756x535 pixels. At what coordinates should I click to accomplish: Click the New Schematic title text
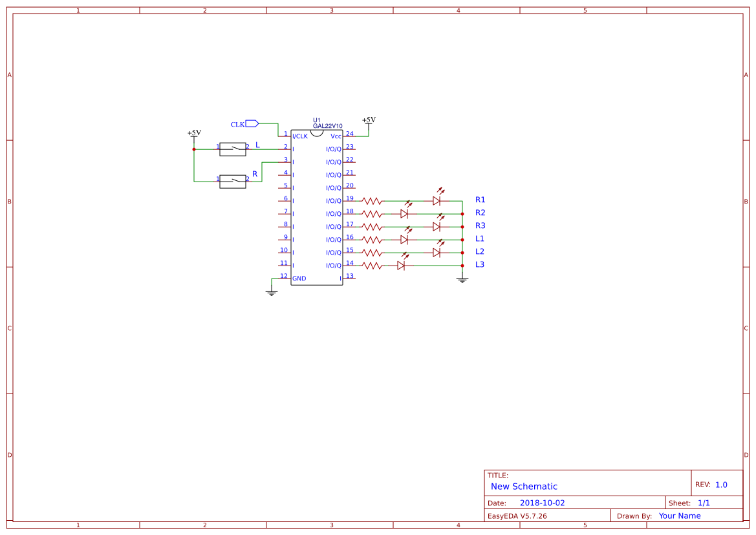[524, 487]
